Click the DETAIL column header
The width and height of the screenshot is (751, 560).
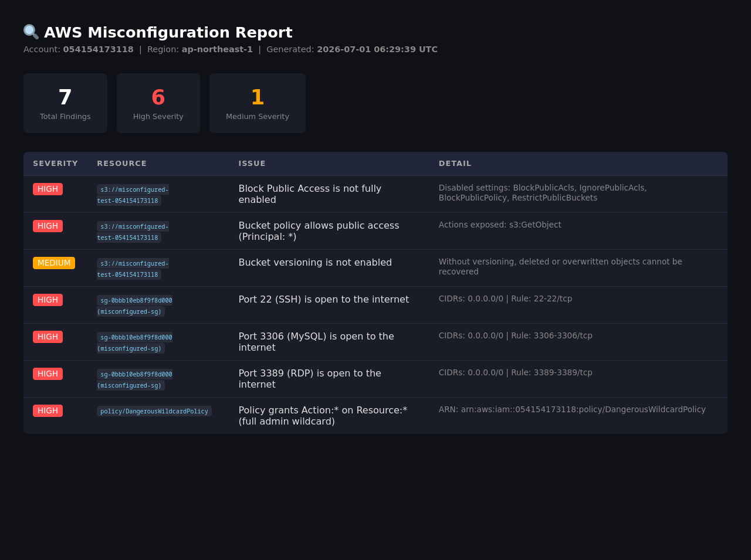pyautogui.click(x=455, y=164)
